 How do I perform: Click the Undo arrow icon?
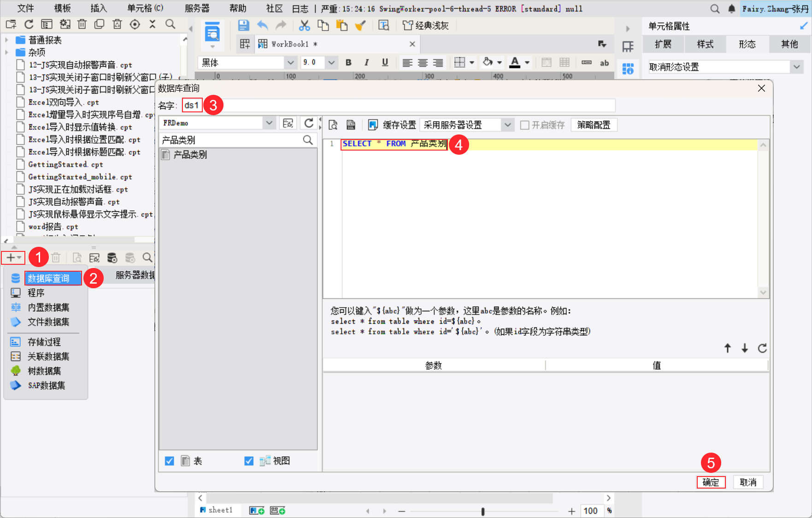[263, 25]
